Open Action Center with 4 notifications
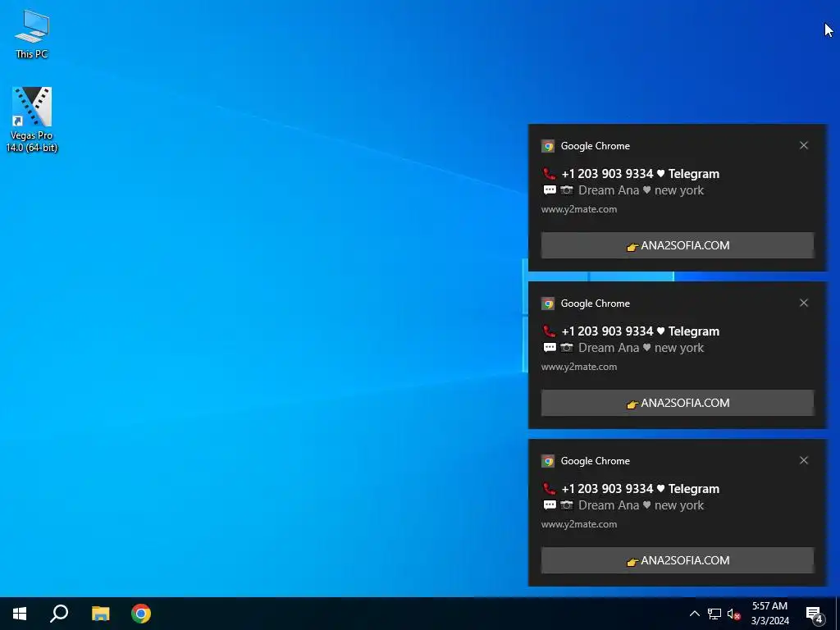Screen dimensions: 840x630 pyautogui.click(x=815, y=614)
